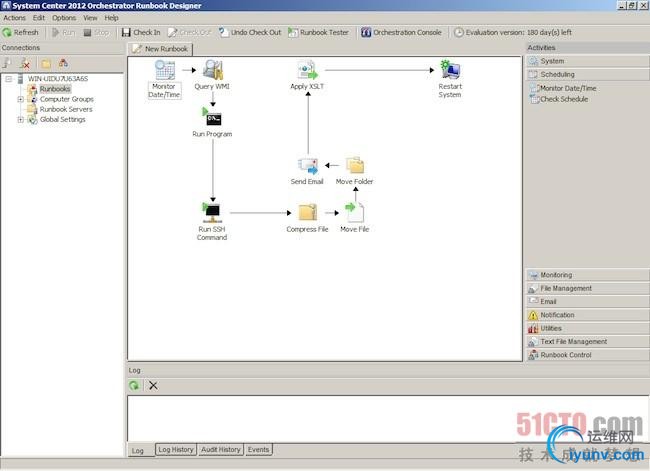The height and width of the screenshot is (471, 650).
Task: Launch the Runbook Tester
Action: [318, 32]
